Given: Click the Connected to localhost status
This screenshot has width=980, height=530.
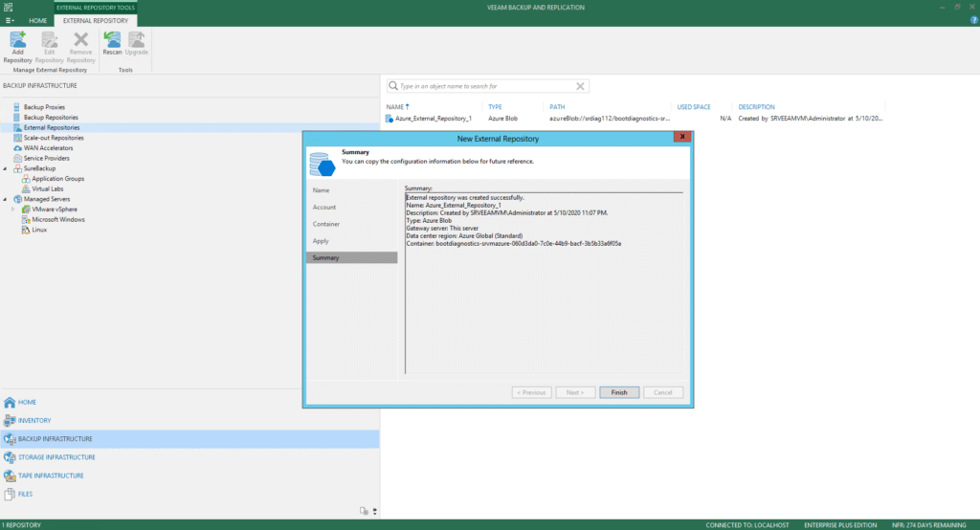Looking at the screenshot, I should coord(746,525).
